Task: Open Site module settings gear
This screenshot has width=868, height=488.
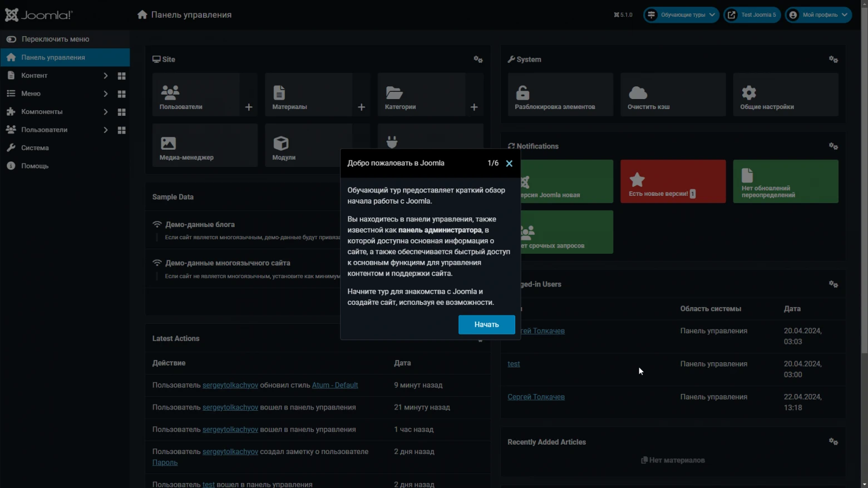Action: [478, 60]
